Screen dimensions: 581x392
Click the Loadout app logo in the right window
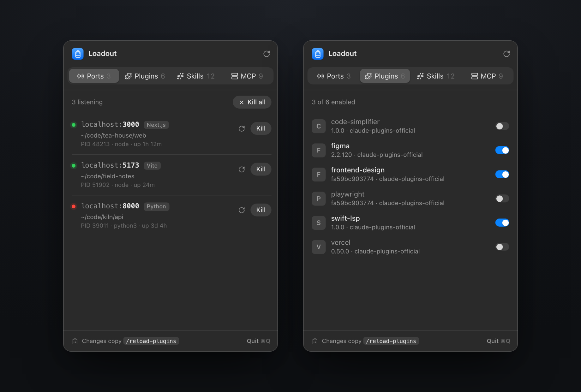tap(318, 54)
